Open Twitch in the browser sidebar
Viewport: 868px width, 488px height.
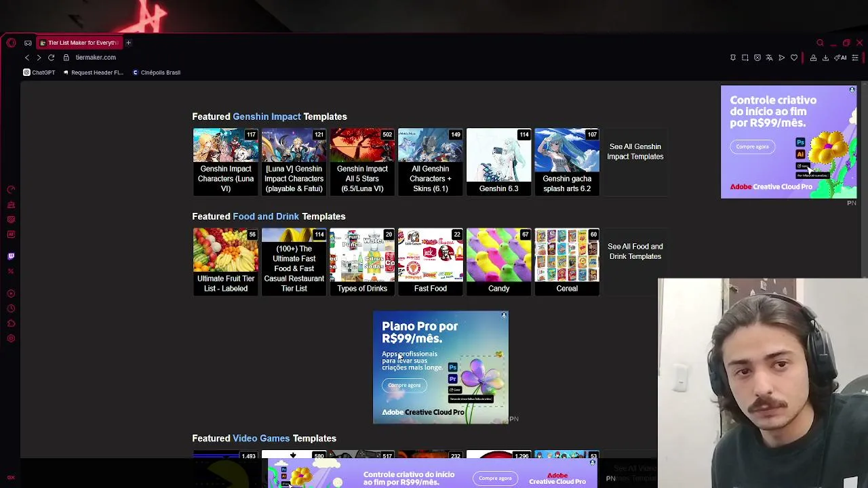[x=11, y=256]
